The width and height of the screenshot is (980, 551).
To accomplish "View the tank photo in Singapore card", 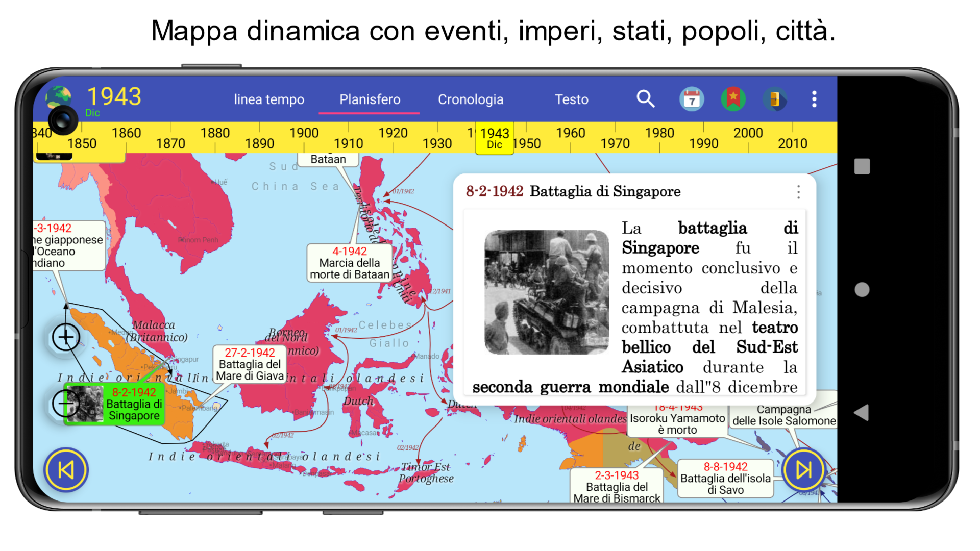I will coord(546,292).
